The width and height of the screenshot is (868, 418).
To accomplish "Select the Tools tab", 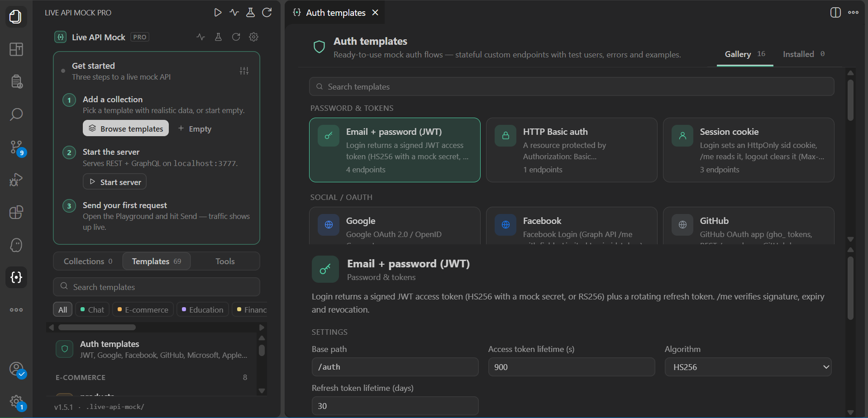I will pyautogui.click(x=225, y=261).
